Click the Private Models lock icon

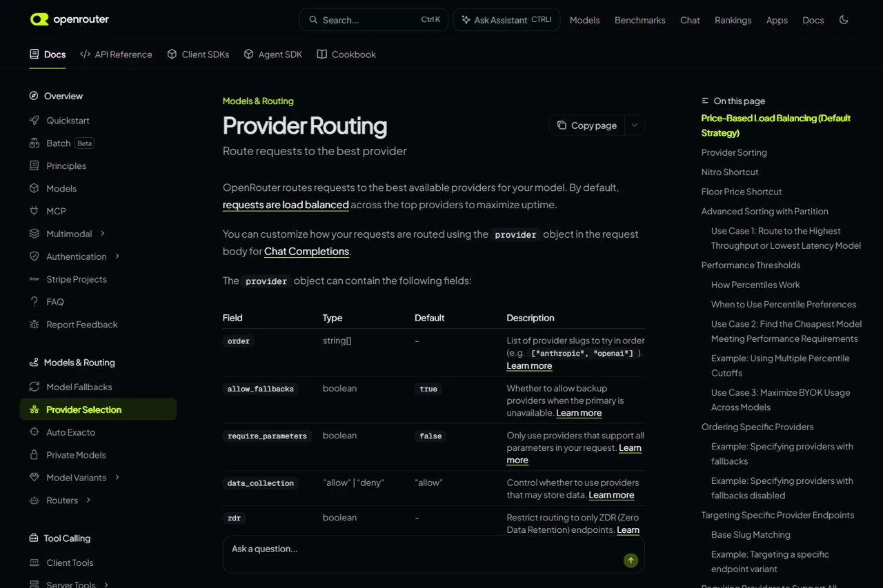pyautogui.click(x=34, y=455)
